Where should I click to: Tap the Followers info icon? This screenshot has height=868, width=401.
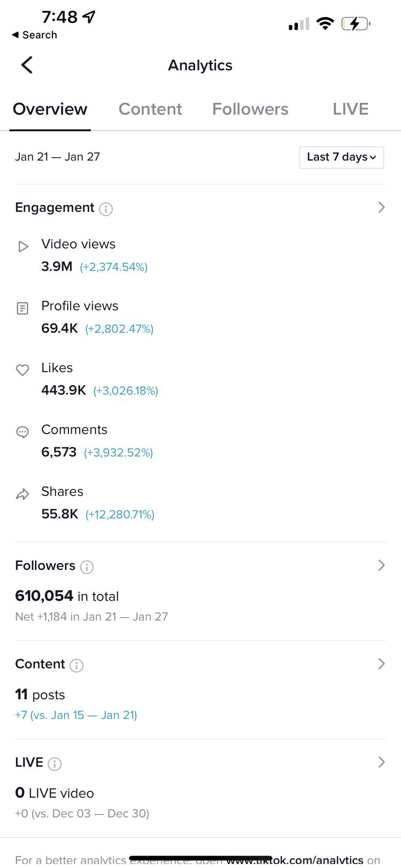[x=87, y=567]
